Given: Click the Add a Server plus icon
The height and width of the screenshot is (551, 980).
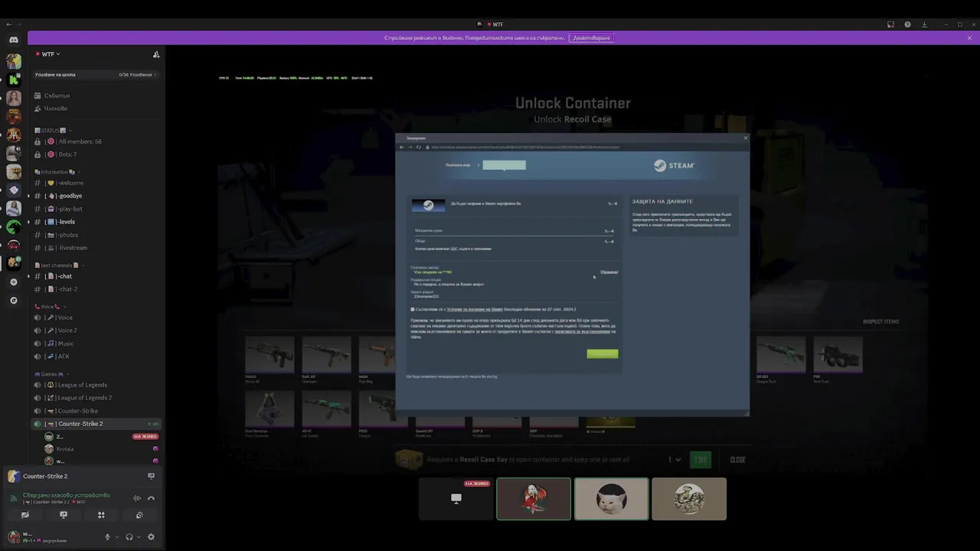Looking at the screenshot, I should pos(14,282).
